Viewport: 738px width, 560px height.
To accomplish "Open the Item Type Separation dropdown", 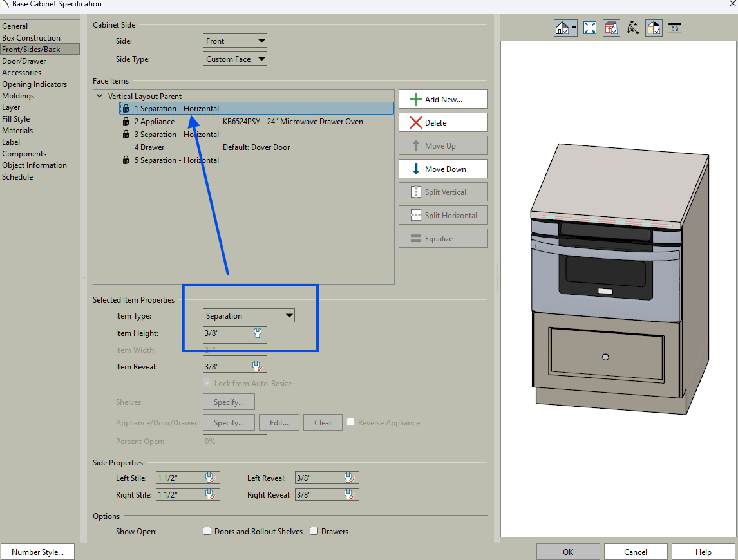I will pos(249,315).
